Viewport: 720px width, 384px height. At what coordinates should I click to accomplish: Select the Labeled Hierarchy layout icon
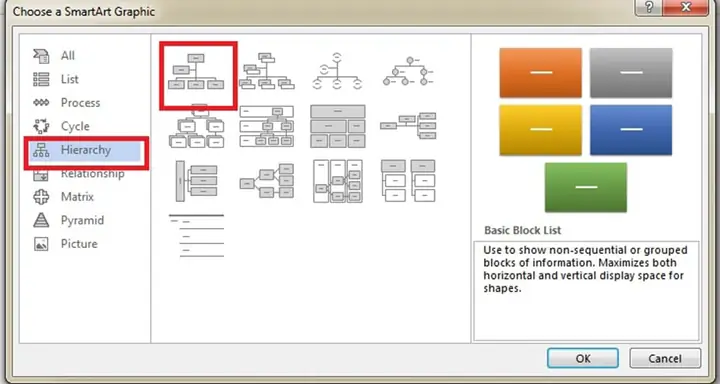tap(267, 126)
